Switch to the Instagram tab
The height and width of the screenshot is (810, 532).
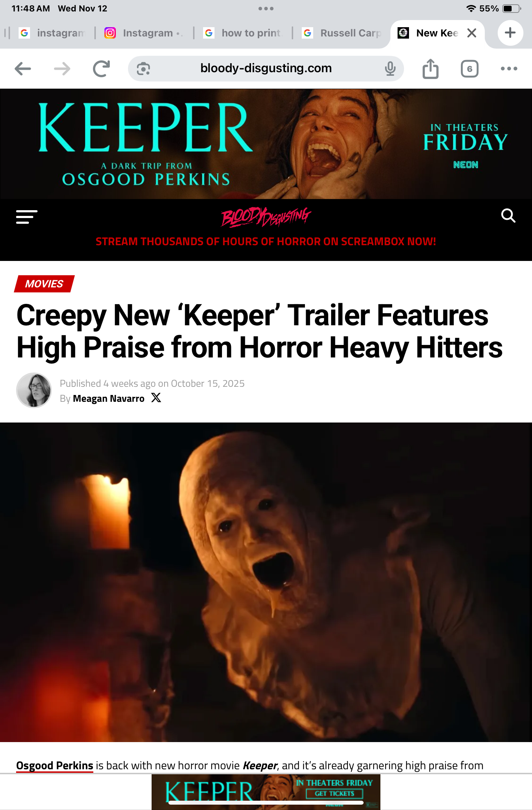(143, 33)
